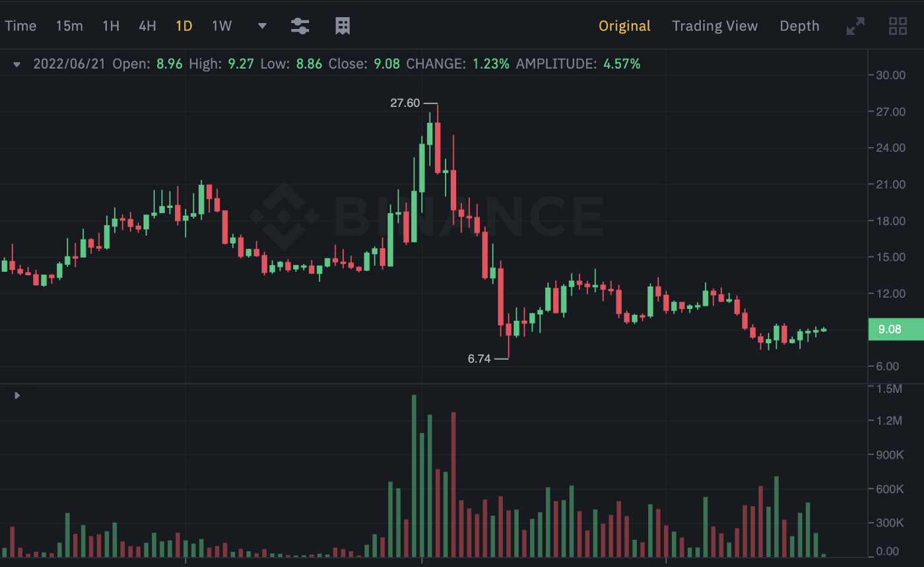The height and width of the screenshot is (567, 924).
Task: Collapse the OHLC info line arrow
Action: click(17, 65)
